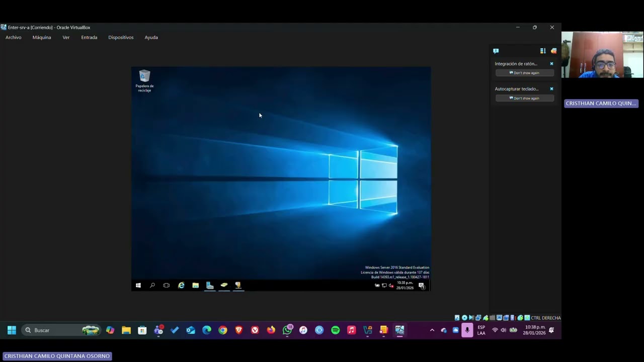Click Don't show again under Integración de ratón
The image size is (644, 362).
pos(525,73)
